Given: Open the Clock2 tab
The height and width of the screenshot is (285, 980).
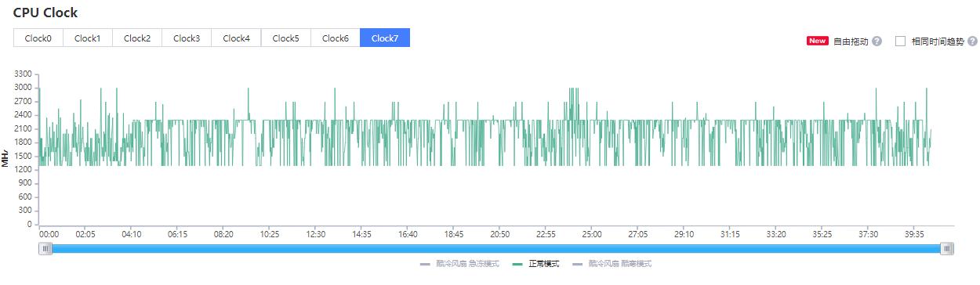Looking at the screenshot, I should pos(137,38).
